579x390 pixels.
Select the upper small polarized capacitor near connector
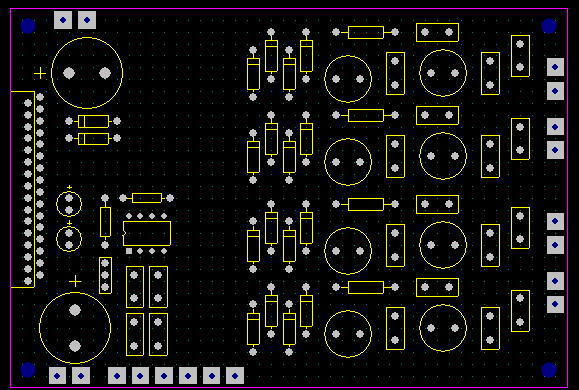[69, 203]
